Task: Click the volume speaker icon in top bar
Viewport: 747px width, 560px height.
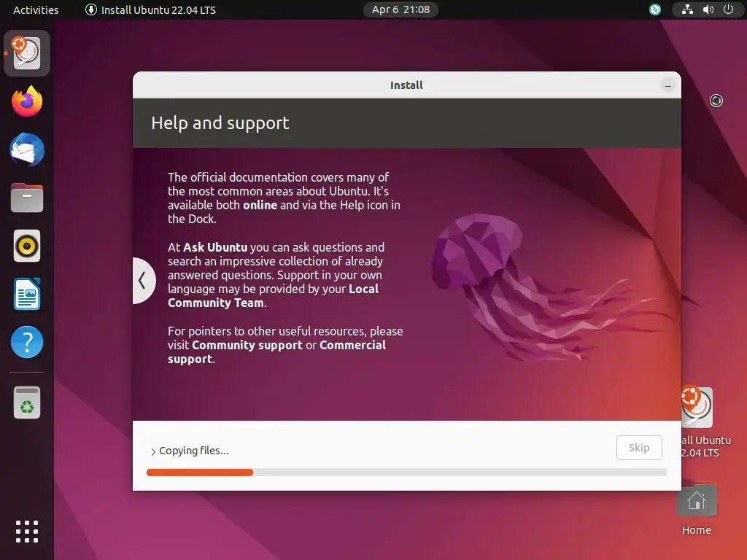Action: 708,9
